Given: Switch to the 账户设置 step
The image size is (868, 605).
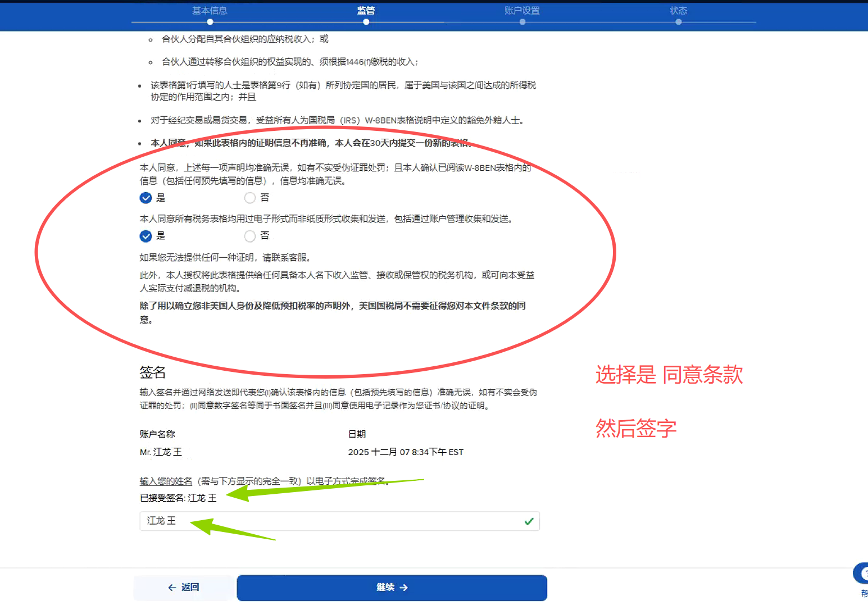Looking at the screenshot, I should (x=522, y=11).
